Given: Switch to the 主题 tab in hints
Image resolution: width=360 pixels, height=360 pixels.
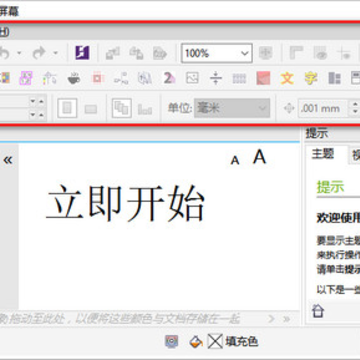Looking at the screenshot, I should pos(323,154).
